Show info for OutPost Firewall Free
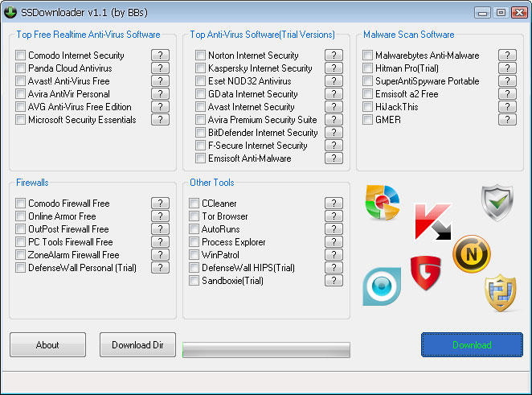Image resolution: width=532 pixels, height=395 pixels. [x=160, y=229]
